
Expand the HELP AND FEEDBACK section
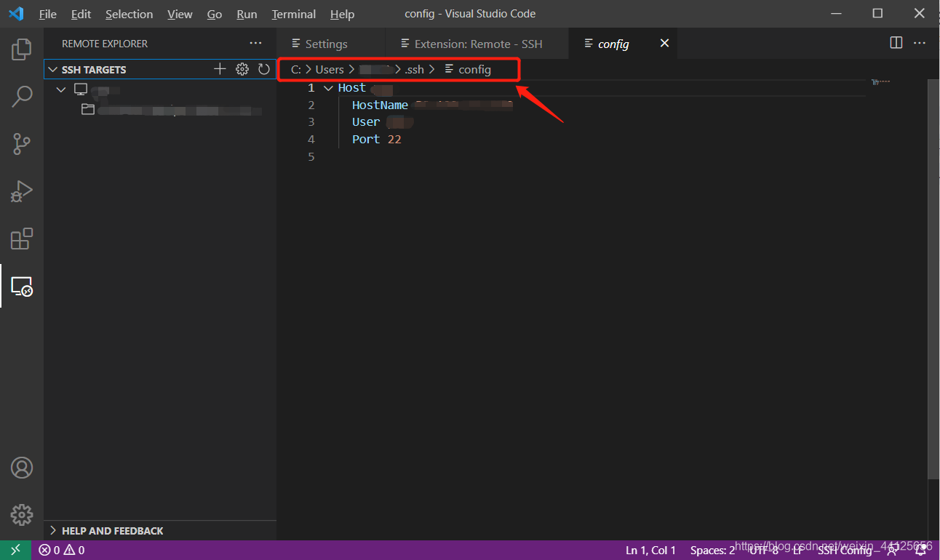[52, 531]
